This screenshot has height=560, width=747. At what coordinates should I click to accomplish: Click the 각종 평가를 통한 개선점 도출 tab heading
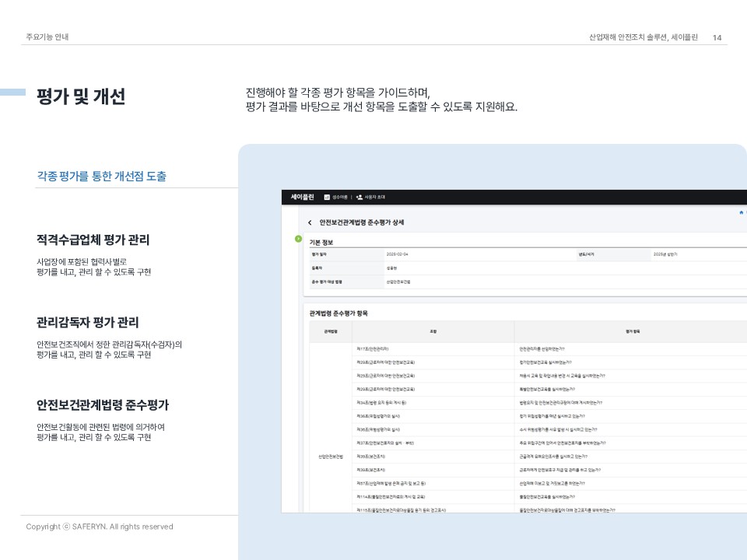pyautogui.click(x=101, y=177)
